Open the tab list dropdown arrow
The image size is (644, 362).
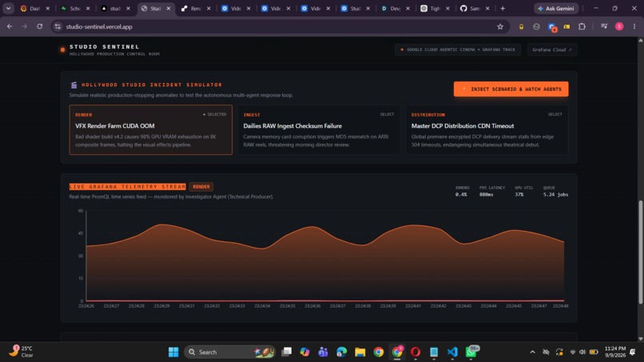8,8
